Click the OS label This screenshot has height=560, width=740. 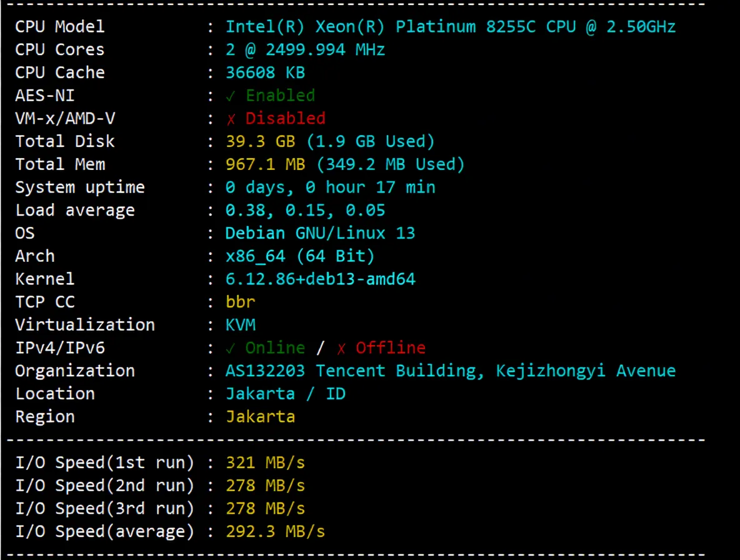pyautogui.click(x=25, y=233)
